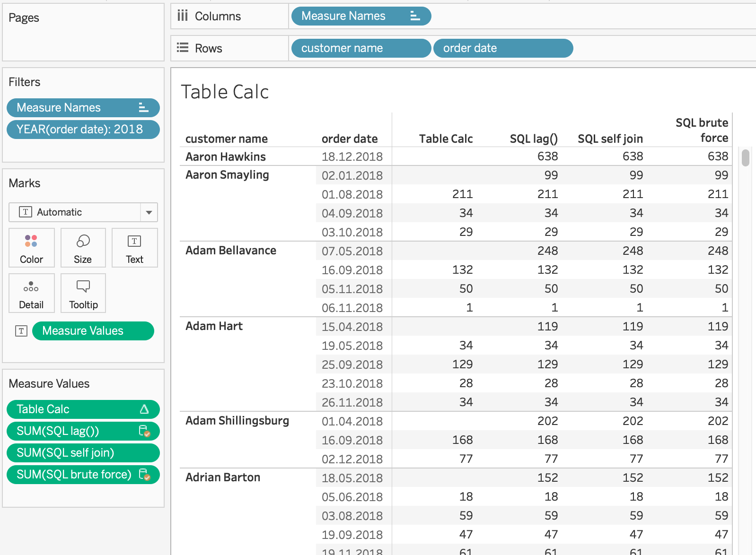Viewport: 756px width, 555px height.
Task: Click the sort icon on Filters Measure Names pill
Action: pyautogui.click(x=143, y=108)
